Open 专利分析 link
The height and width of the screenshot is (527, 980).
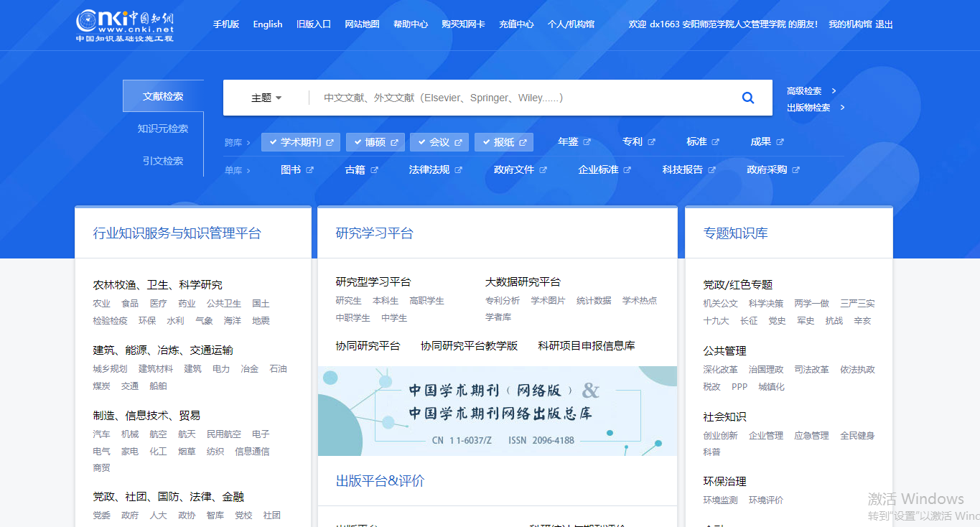(x=503, y=301)
